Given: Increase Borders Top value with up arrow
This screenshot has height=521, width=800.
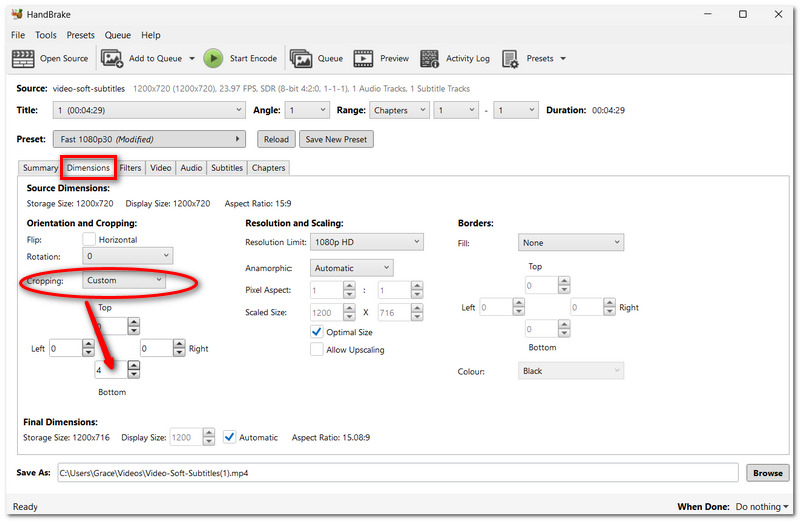Looking at the screenshot, I should pos(564,281).
